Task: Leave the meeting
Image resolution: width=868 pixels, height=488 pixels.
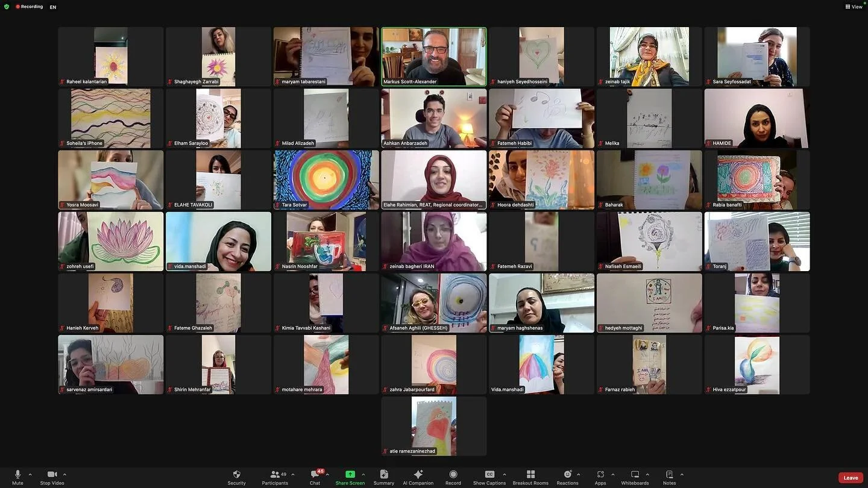Action: coord(850,477)
